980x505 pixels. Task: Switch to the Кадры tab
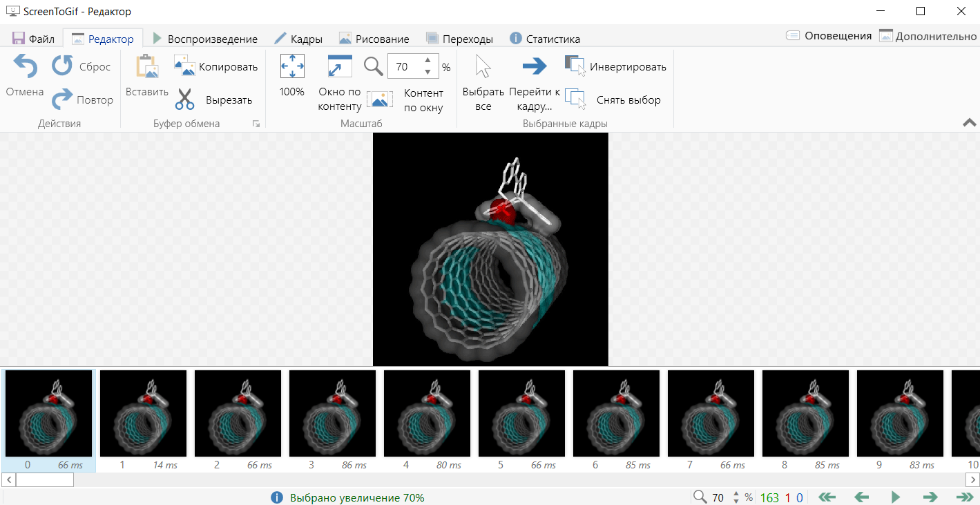tap(298, 39)
